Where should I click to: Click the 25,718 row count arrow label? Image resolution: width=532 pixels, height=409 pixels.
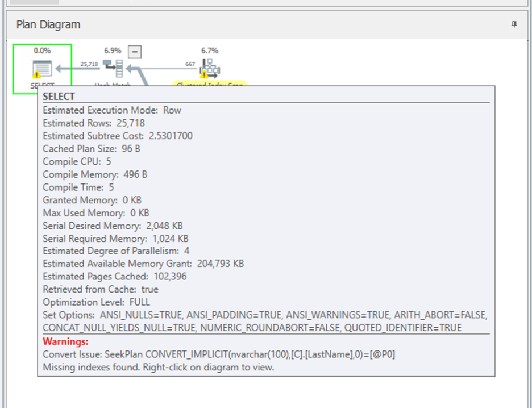click(89, 64)
